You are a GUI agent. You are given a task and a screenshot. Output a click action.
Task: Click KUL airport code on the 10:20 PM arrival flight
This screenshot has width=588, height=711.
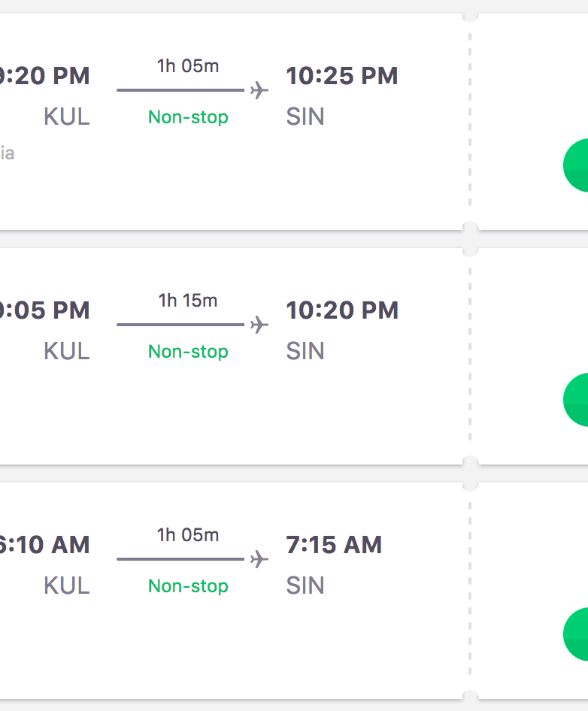[x=67, y=352]
